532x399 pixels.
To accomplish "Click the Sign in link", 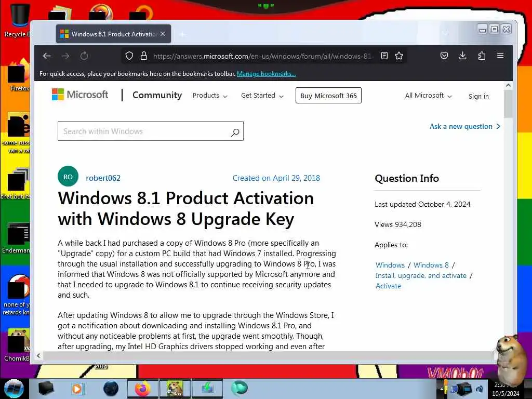I will [x=478, y=96].
